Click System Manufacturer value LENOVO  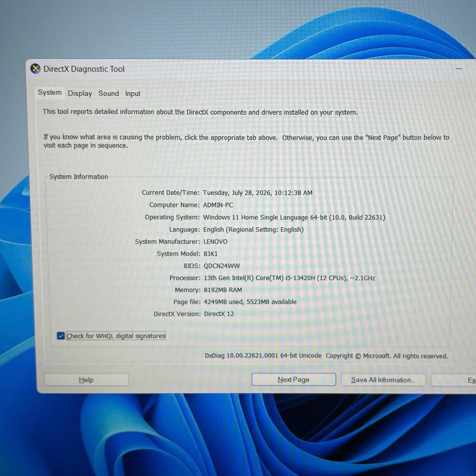tap(215, 241)
